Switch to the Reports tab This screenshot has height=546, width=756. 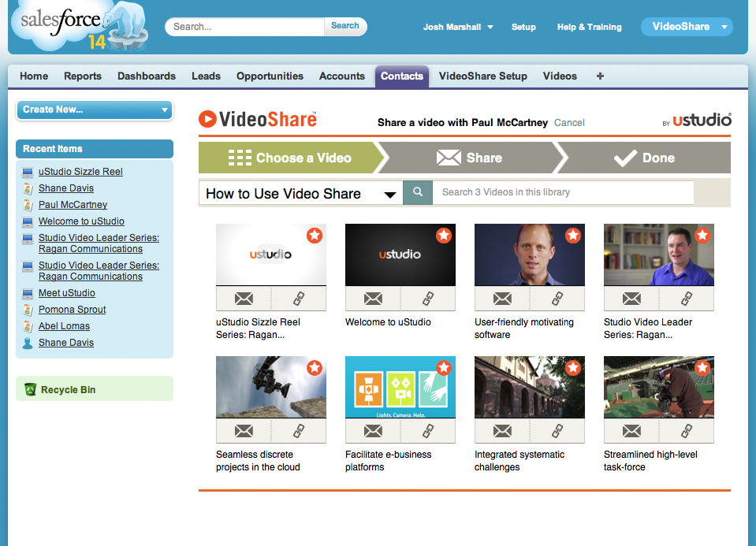pos(83,76)
